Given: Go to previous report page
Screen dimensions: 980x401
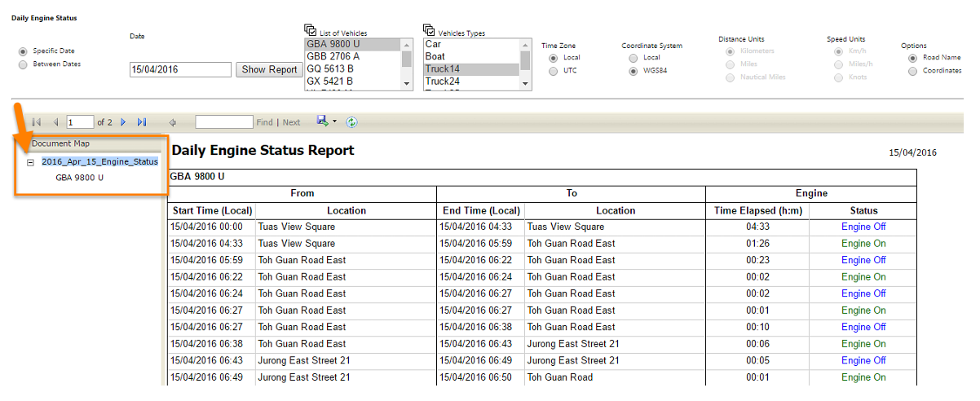Looking at the screenshot, I should (x=55, y=122).
